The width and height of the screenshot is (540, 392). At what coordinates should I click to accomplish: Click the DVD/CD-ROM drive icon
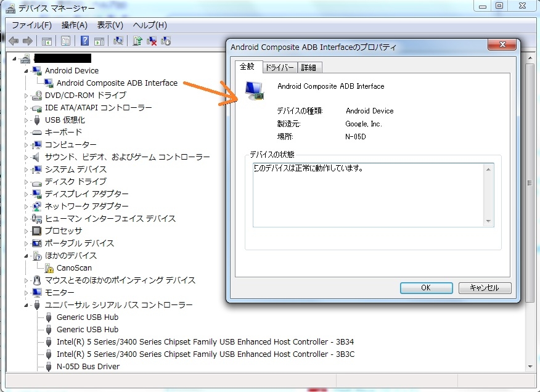36,96
